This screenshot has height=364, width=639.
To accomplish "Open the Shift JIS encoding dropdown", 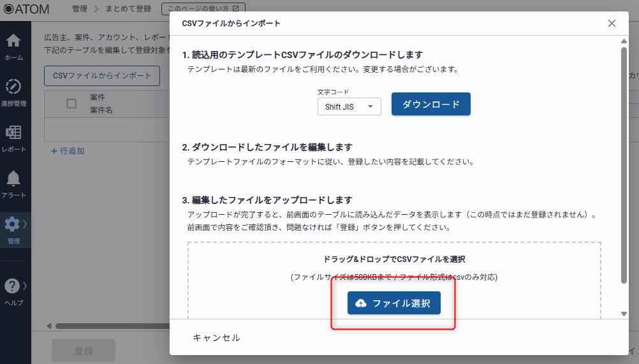I will coord(349,106).
